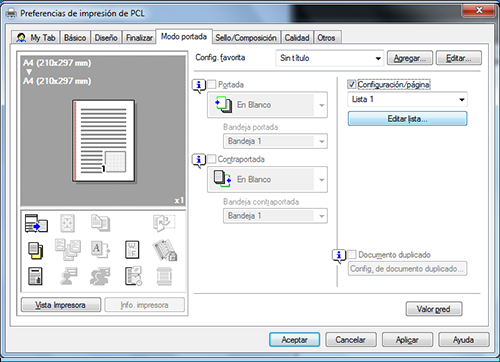Click the document page with header icon
Image resolution: width=500 pixels, height=362 pixels.
pyautogui.click(x=35, y=276)
